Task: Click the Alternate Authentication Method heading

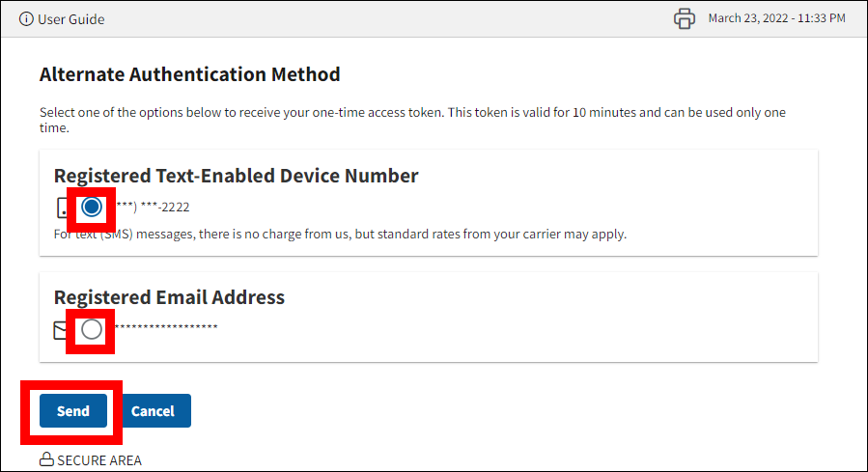Action: click(189, 74)
